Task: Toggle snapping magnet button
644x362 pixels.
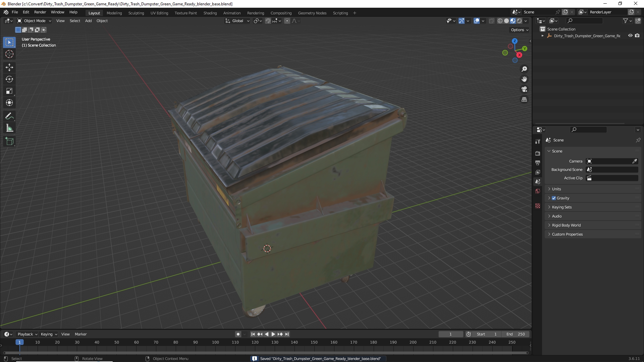Action: 268,21
